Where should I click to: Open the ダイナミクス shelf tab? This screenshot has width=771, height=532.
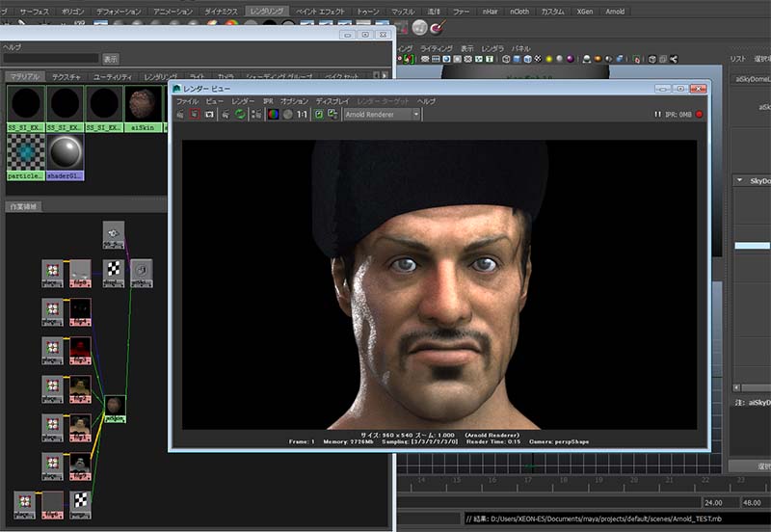221,11
